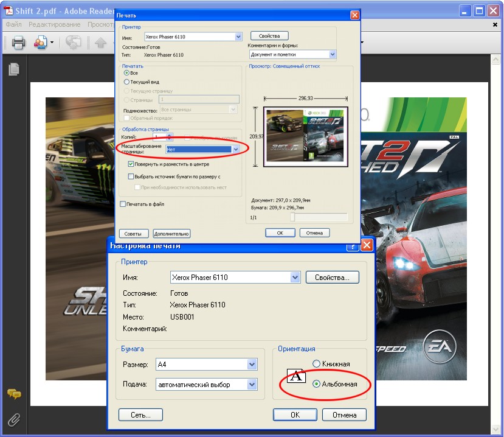Click the Сеть... button

coord(140,415)
